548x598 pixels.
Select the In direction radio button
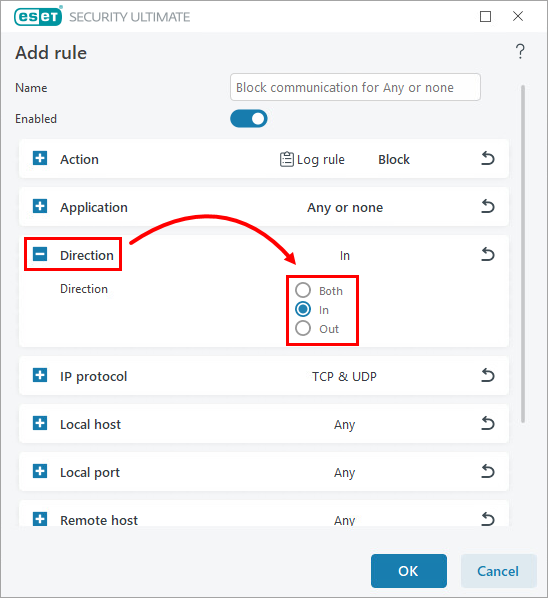[x=303, y=309]
